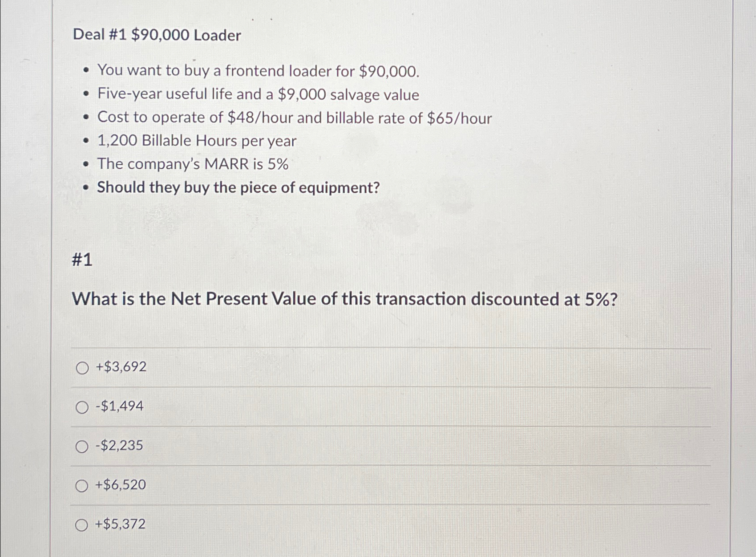Click the 1,200 Billable Hours bullet

197,141
